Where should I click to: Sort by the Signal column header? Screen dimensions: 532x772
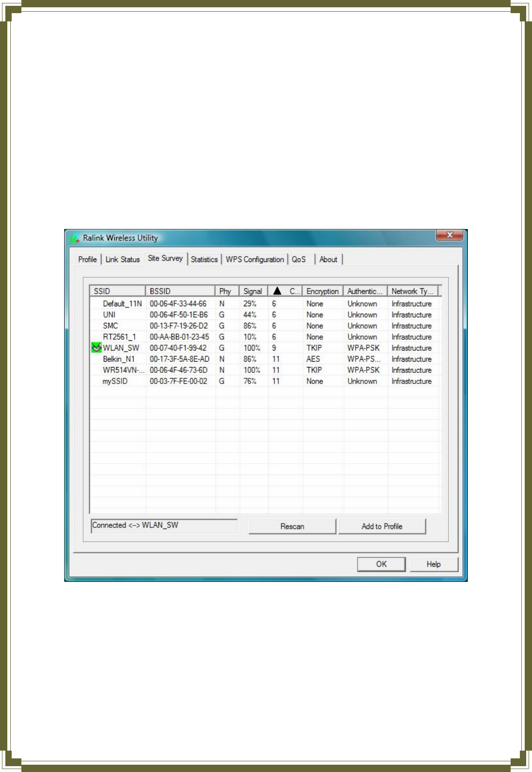point(253,291)
